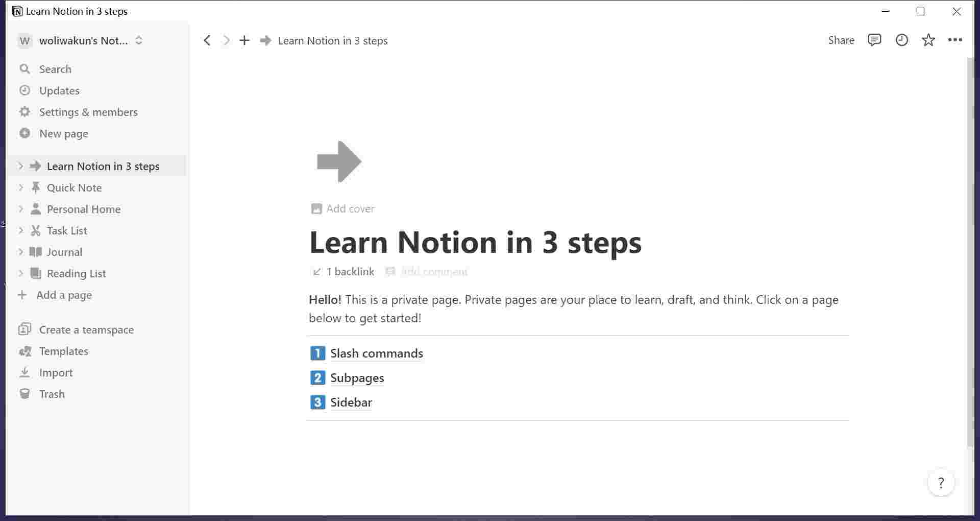Image resolution: width=980 pixels, height=521 pixels.
Task: Create a New page from the sidebar
Action: (64, 133)
